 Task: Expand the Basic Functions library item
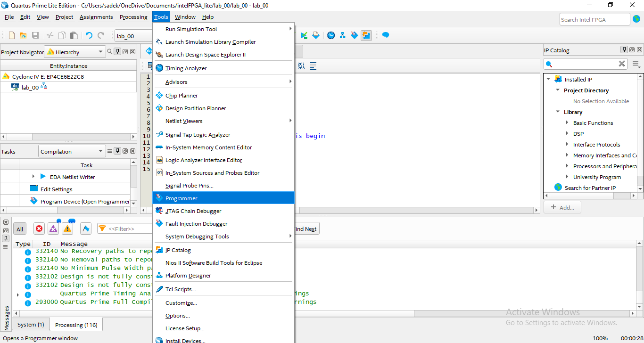(x=567, y=123)
